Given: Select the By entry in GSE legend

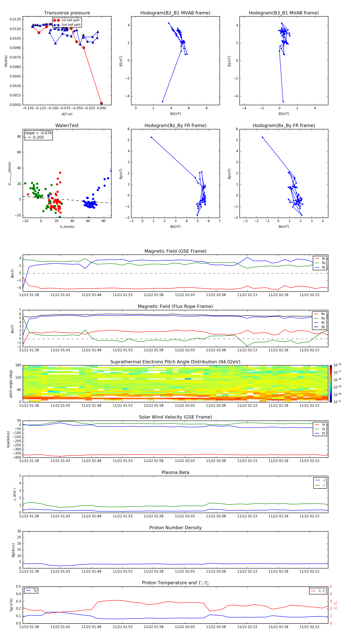Looking at the screenshot, I should coord(320,263).
